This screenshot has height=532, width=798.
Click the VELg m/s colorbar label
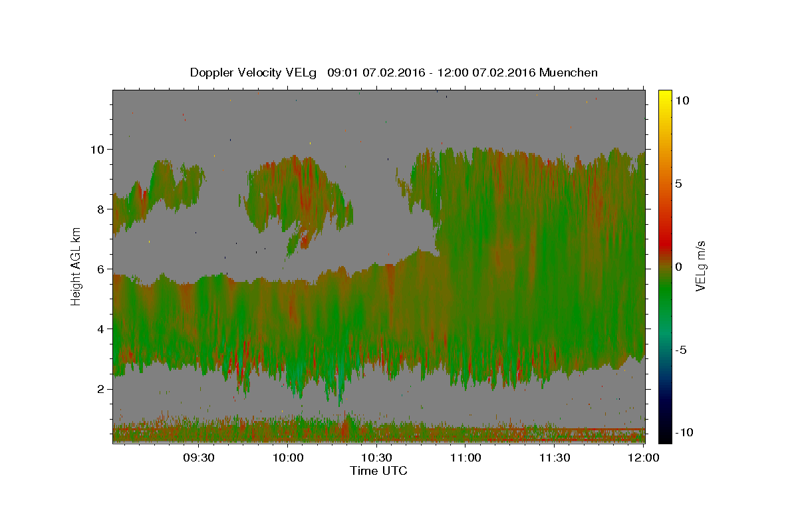coord(700,267)
